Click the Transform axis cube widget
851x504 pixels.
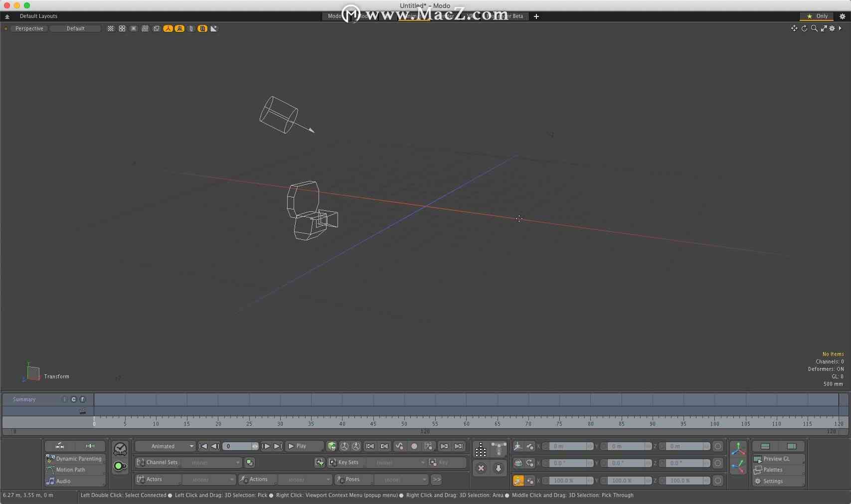32,373
